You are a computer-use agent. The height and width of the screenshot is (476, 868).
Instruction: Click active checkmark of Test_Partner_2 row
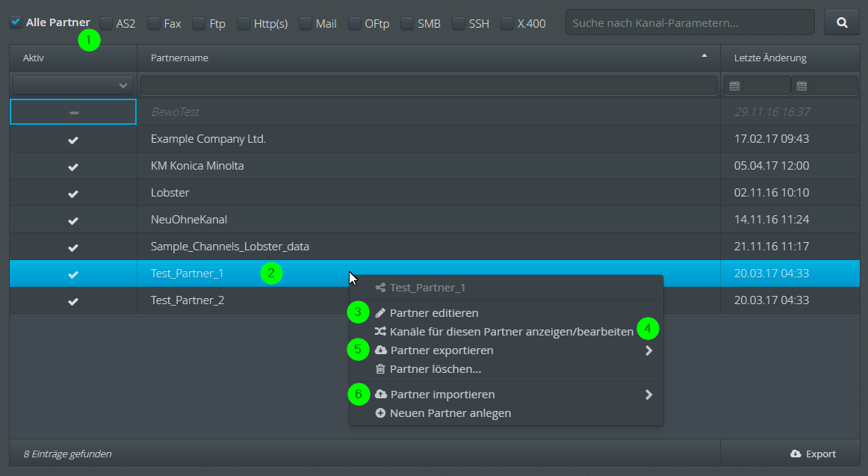point(73,301)
